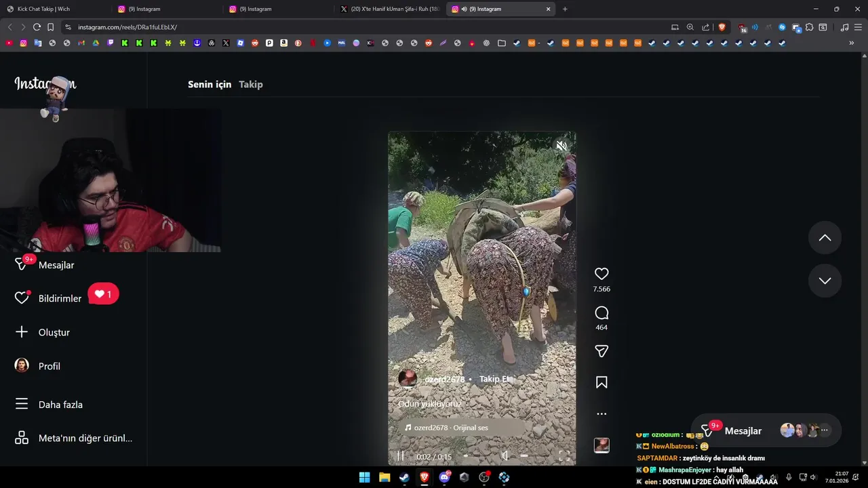Like the reel with the heart icon
The height and width of the screenshot is (488, 868).
click(x=601, y=274)
